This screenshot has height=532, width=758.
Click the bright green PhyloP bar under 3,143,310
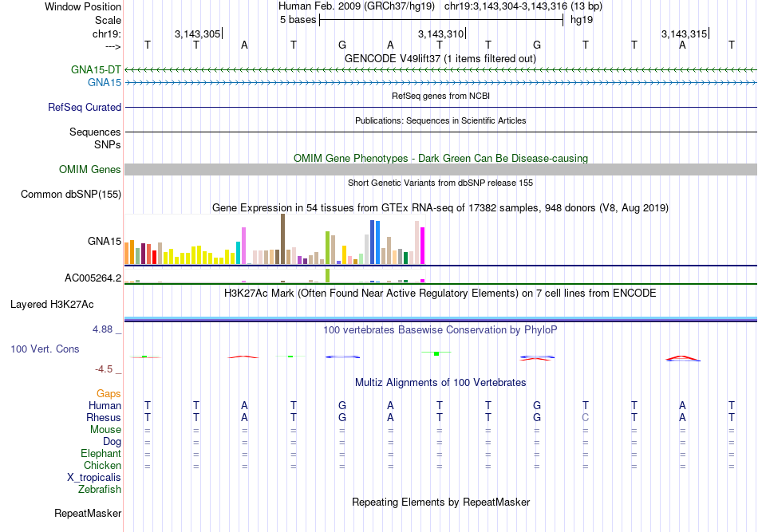point(436,353)
